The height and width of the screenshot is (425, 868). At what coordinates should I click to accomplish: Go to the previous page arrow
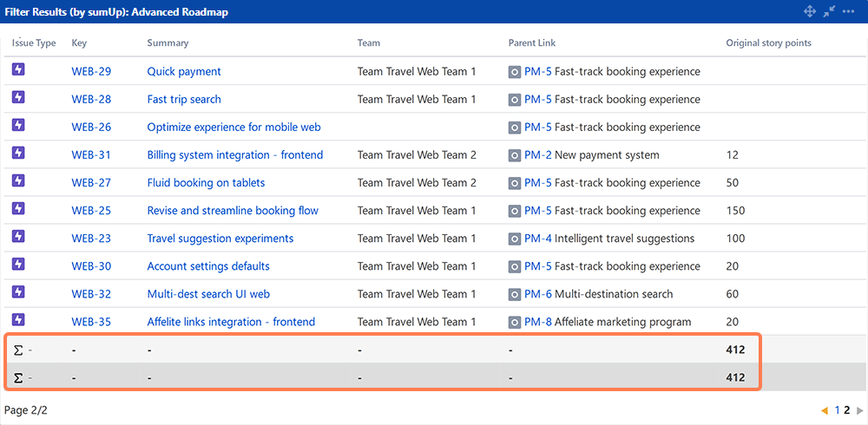(824, 410)
